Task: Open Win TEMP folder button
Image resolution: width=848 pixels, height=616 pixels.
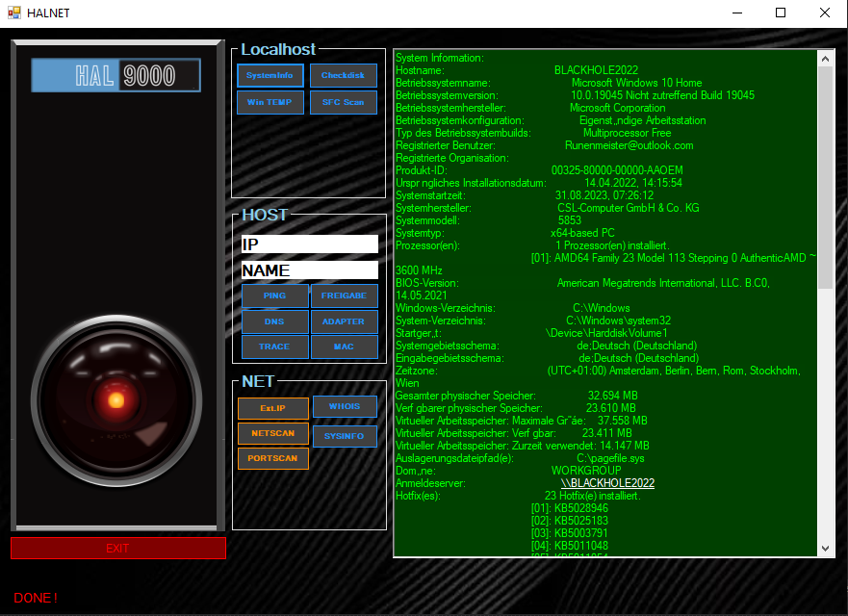Action: (270, 102)
